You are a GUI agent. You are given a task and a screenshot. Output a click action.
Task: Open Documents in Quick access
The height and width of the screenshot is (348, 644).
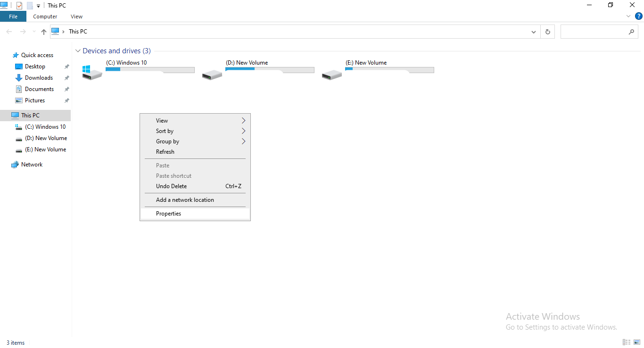pyautogui.click(x=39, y=89)
